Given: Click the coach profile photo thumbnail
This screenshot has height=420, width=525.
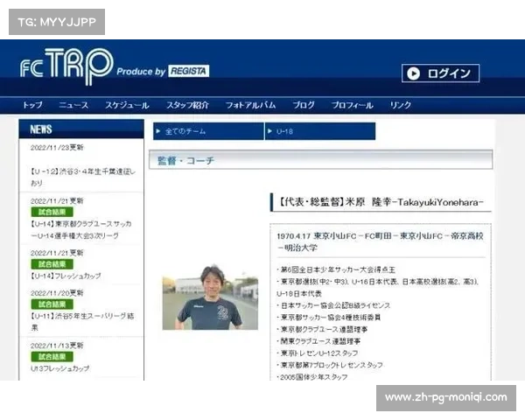Looking at the screenshot, I should point(210,297).
